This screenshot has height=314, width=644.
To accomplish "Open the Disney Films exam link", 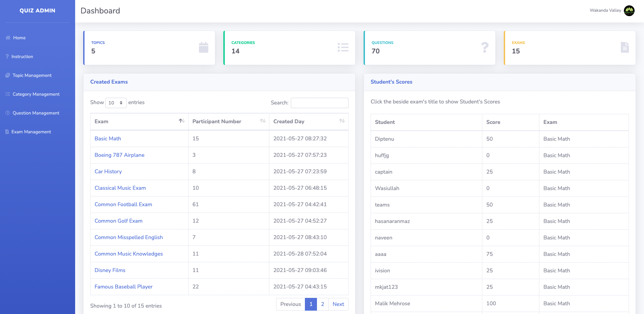I will [110, 270].
